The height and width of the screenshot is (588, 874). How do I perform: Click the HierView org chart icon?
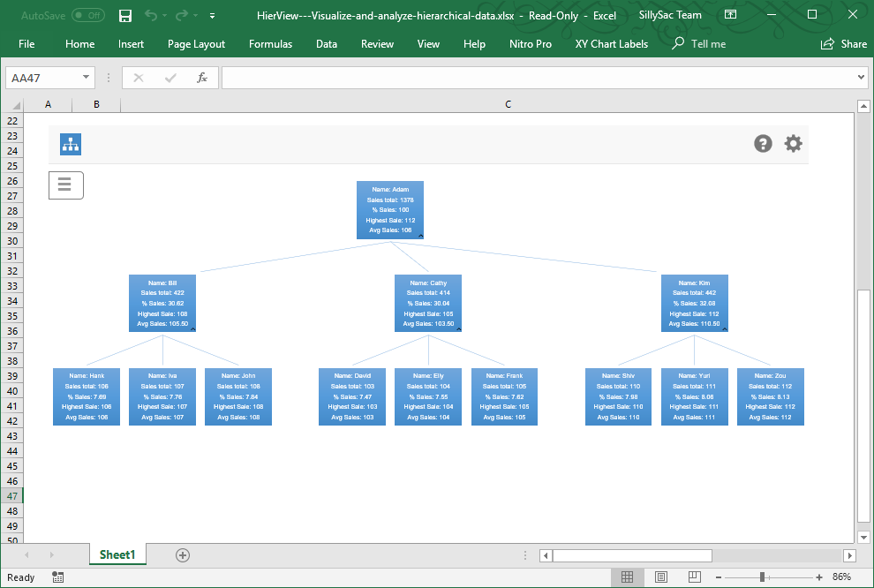coord(71,144)
